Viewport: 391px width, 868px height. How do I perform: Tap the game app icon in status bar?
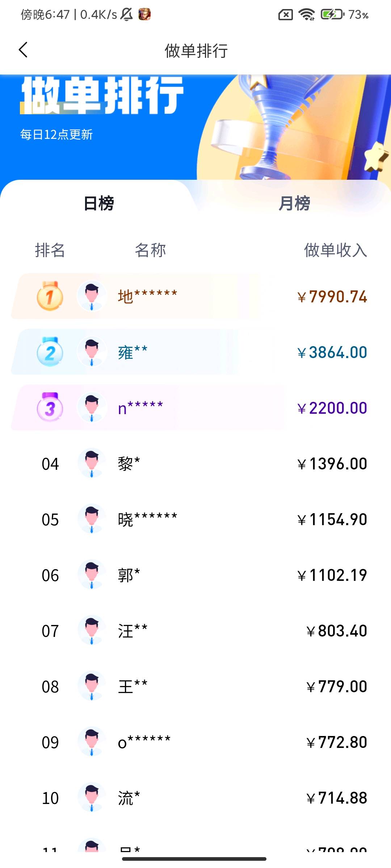click(x=144, y=14)
